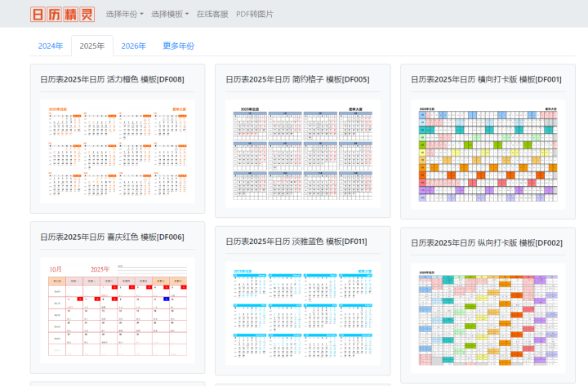Open the 淡雅蓝色 DF011 template title

296,242
